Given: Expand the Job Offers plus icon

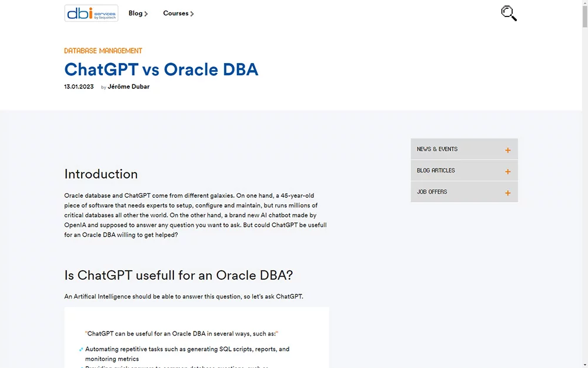Looking at the screenshot, I should pos(507,193).
